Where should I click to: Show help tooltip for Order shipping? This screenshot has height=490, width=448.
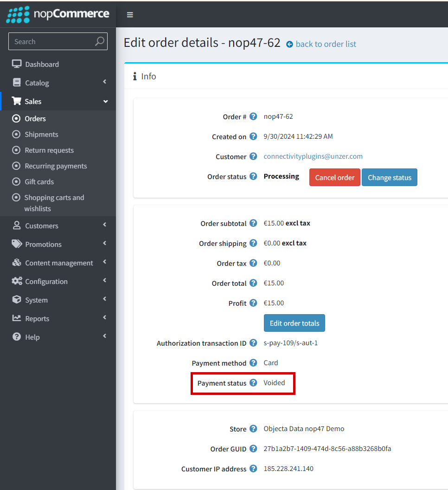[253, 243]
